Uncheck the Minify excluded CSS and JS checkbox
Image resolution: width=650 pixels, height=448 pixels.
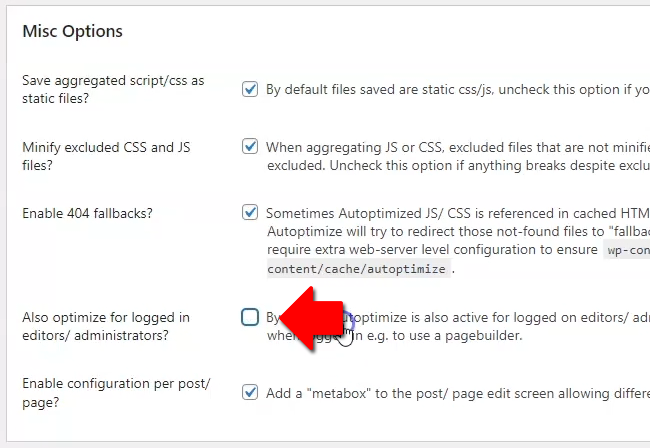(x=250, y=146)
